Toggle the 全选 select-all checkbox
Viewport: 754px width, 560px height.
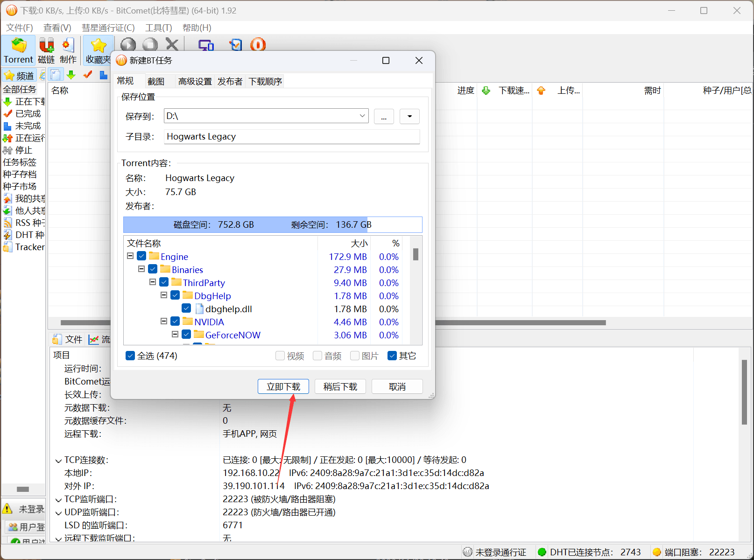(x=130, y=356)
